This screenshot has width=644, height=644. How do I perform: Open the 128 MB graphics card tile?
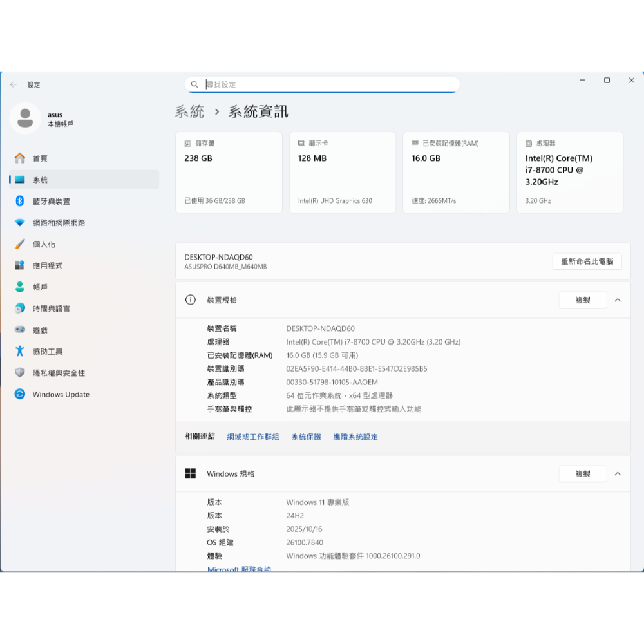click(343, 172)
